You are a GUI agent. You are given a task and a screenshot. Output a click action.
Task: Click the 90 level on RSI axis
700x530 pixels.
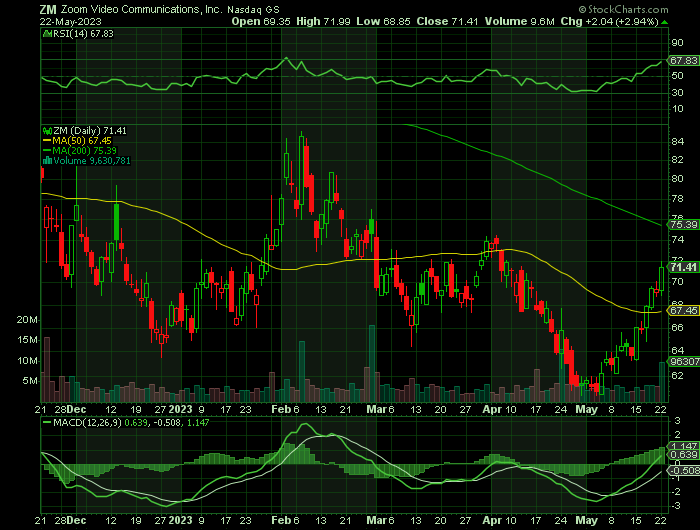point(677,43)
